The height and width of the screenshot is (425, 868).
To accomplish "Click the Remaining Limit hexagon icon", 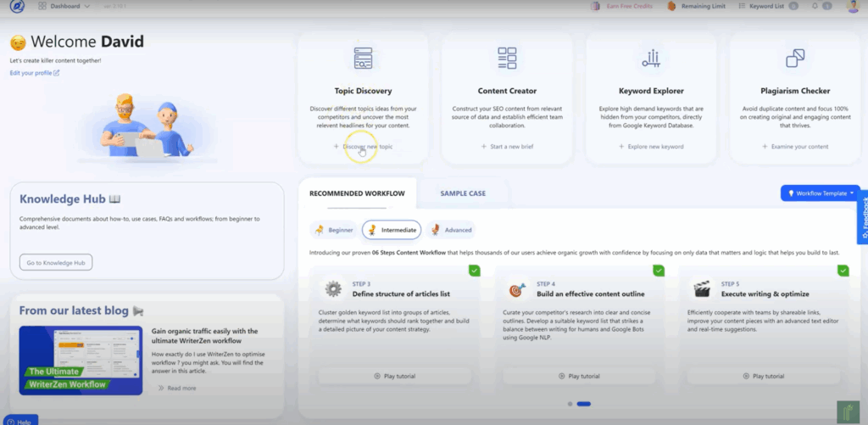I will pyautogui.click(x=672, y=6).
